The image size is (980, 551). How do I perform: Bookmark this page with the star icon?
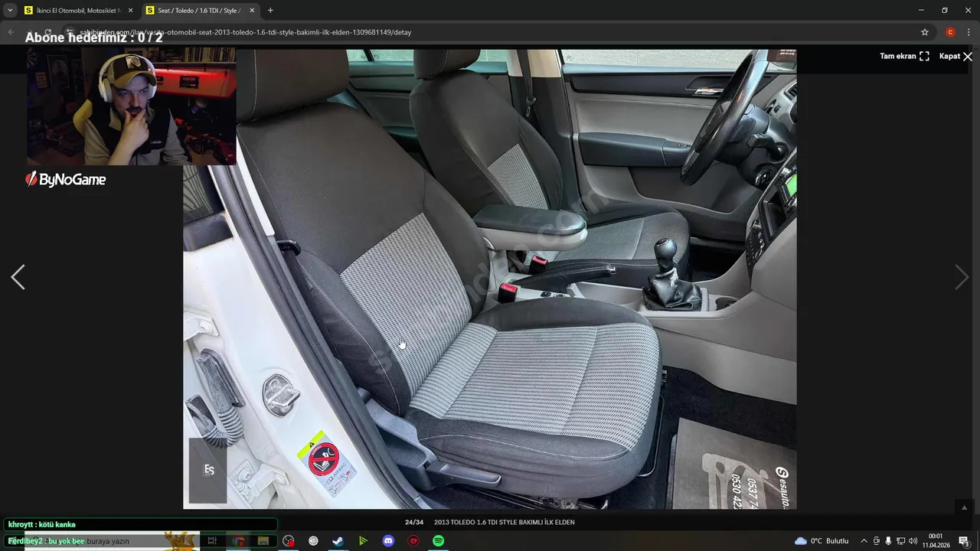[x=925, y=32]
